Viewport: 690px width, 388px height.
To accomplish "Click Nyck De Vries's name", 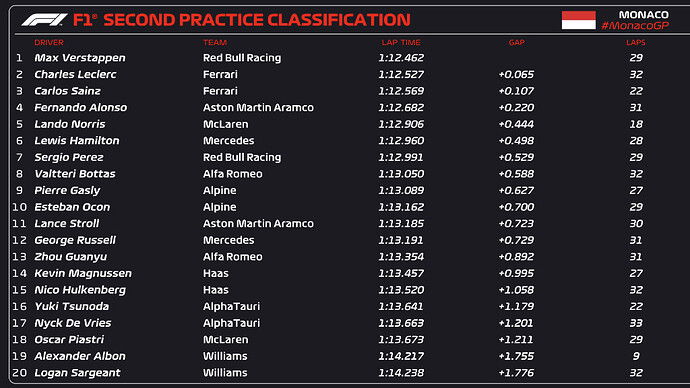I will click(x=73, y=323).
